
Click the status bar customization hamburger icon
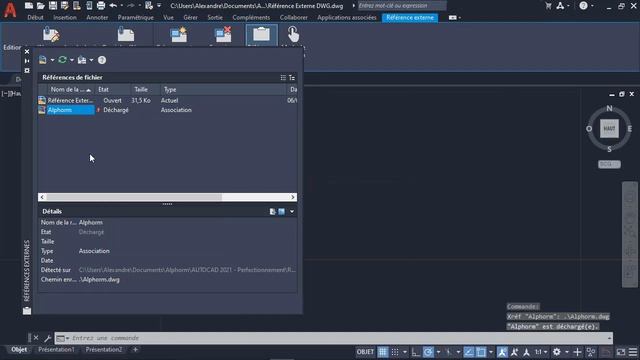pos(633,352)
